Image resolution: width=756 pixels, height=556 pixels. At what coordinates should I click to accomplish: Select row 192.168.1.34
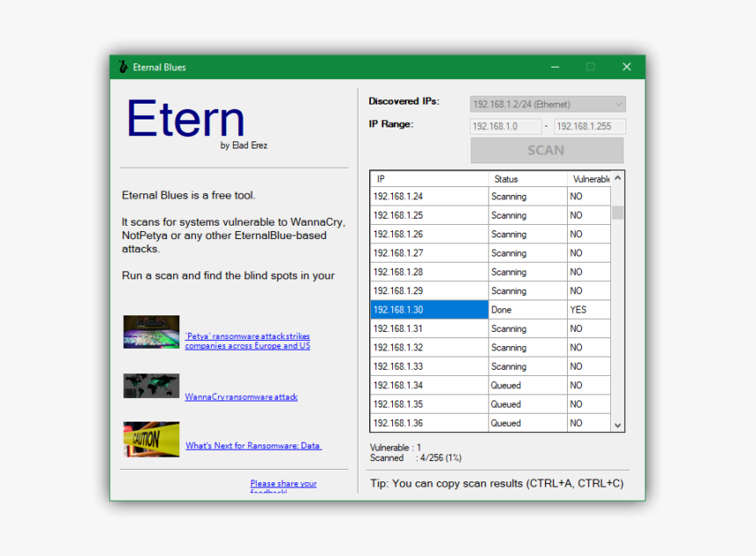(x=491, y=386)
